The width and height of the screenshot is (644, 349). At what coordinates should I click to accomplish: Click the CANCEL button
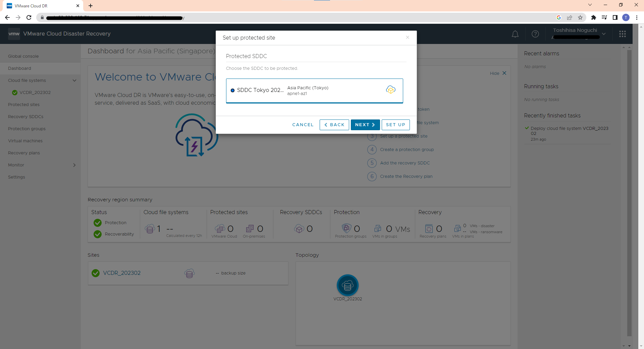click(303, 124)
